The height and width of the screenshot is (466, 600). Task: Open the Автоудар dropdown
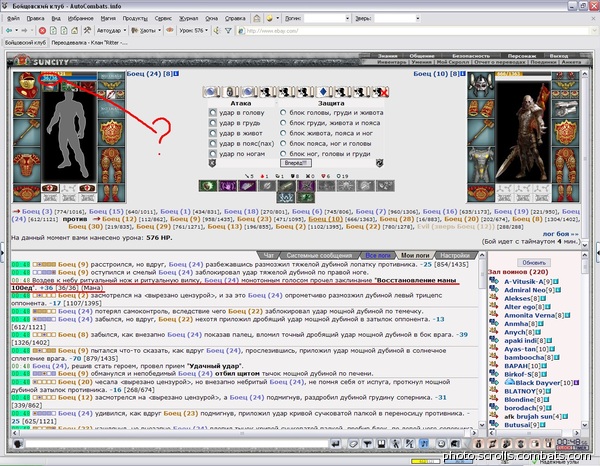(x=125, y=30)
